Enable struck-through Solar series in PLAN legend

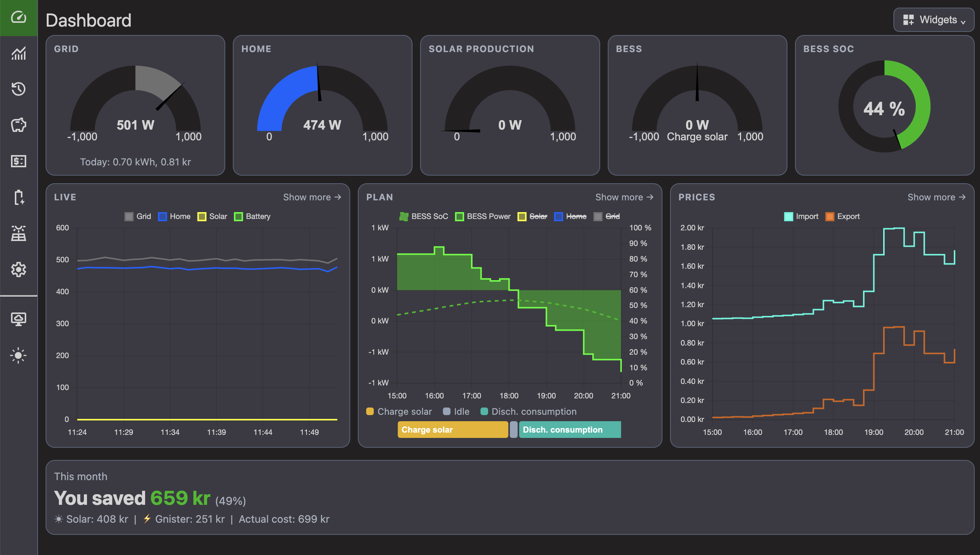(533, 217)
